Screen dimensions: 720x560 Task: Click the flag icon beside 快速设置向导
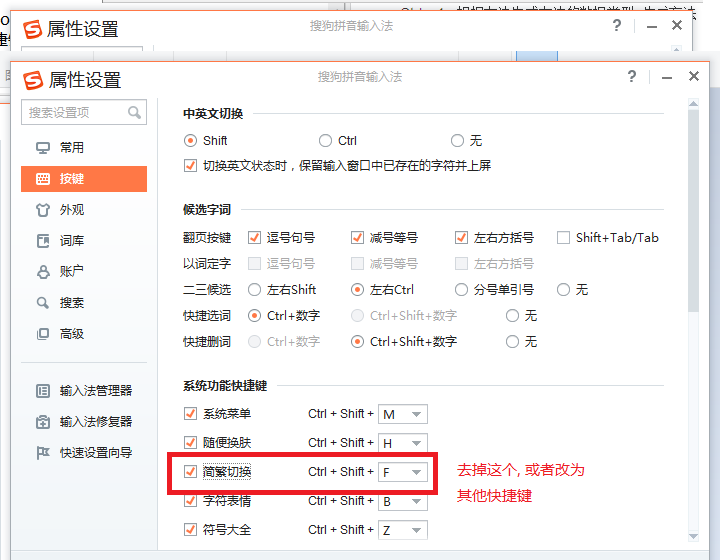tap(43, 453)
